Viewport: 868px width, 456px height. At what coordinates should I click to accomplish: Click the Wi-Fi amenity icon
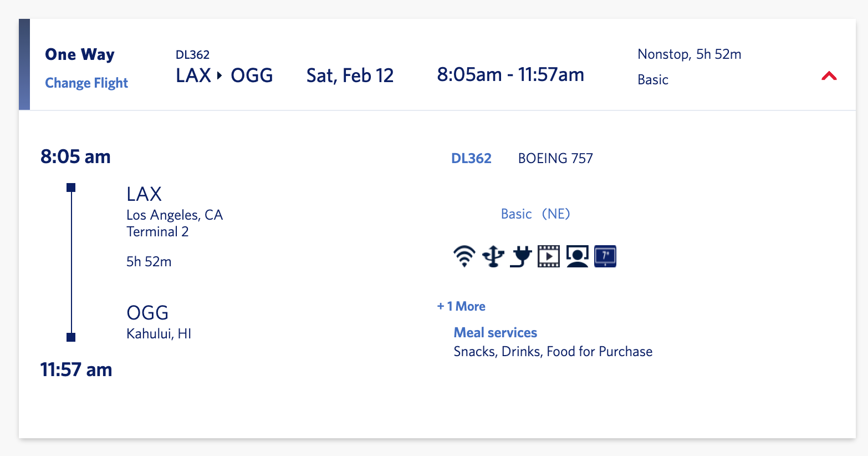pyautogui.click(x=464, y=256)
